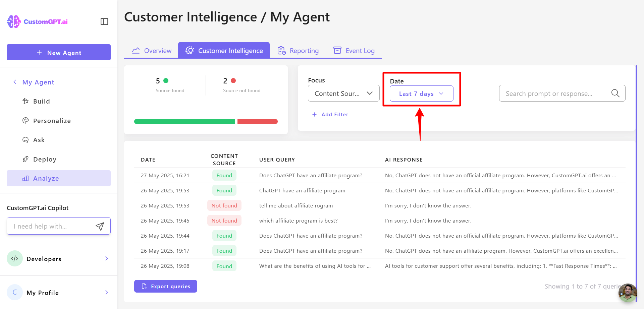Click the USER QUERY column header

click(277, 160)
